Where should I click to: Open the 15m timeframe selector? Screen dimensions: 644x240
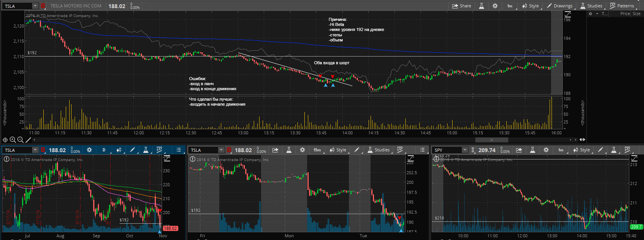point(317,150)
